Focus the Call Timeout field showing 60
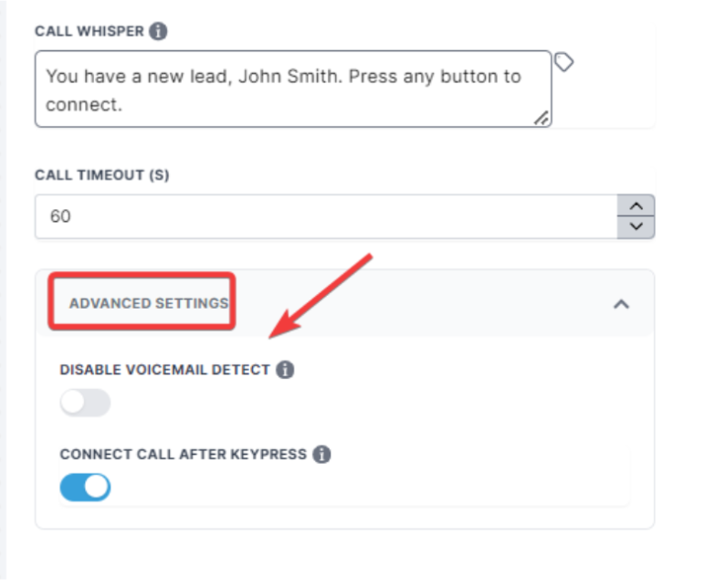Screen dimensions: 725x588 click(320, 216)
